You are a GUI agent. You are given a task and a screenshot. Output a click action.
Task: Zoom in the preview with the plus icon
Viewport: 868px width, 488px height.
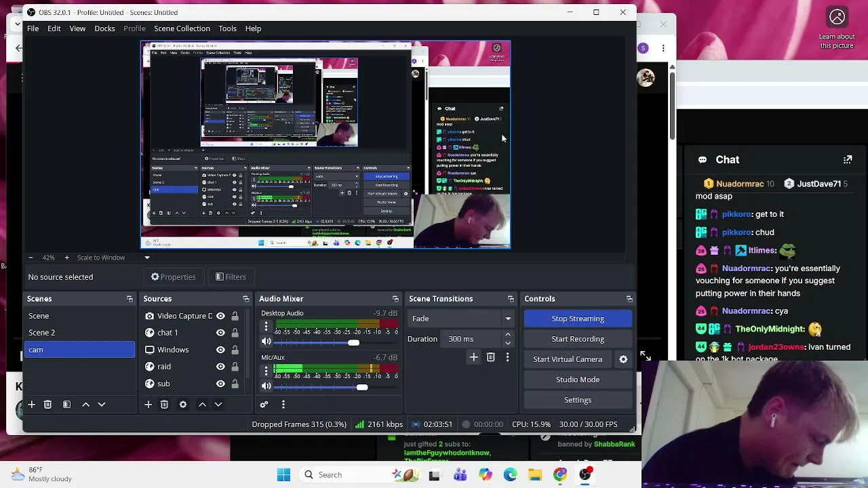pos(66,258)
